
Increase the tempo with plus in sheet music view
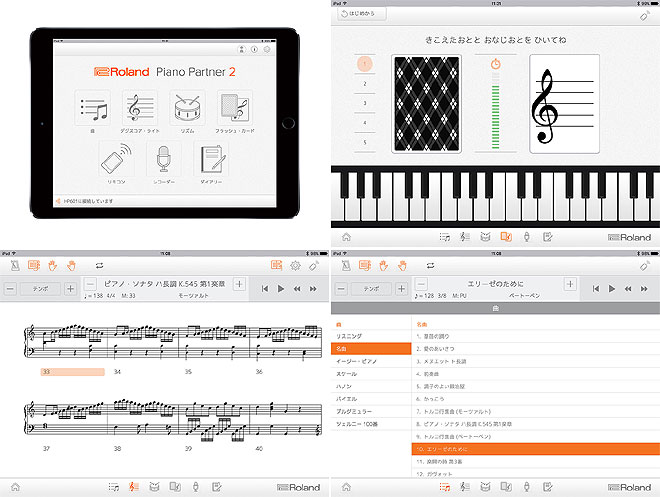(x=70, y=288)
